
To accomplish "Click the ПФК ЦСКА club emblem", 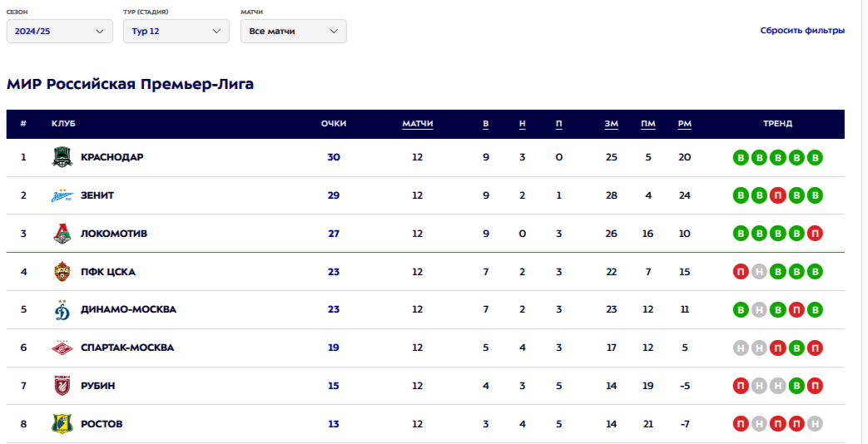I will (x=62, y=272).
